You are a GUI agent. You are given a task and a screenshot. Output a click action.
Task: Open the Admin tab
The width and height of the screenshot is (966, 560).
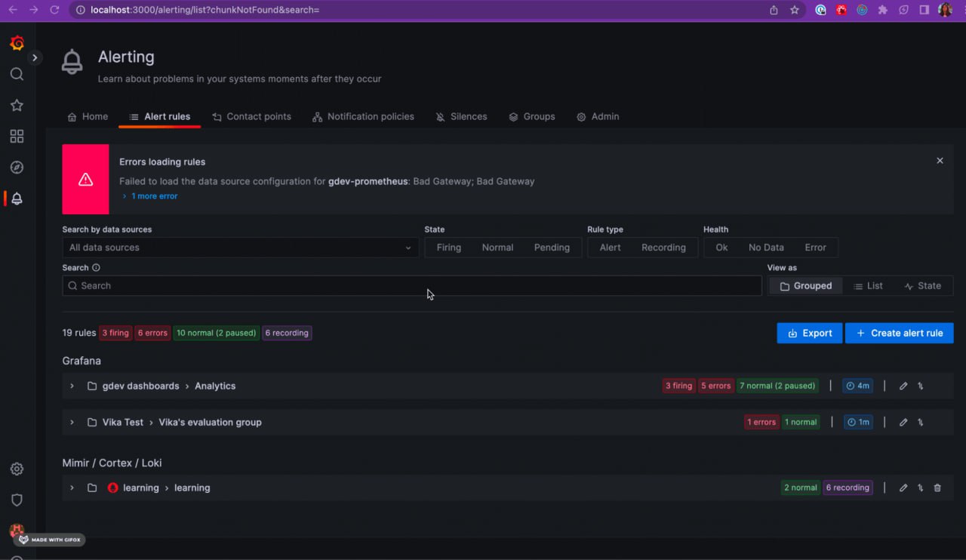coord(598,116)
